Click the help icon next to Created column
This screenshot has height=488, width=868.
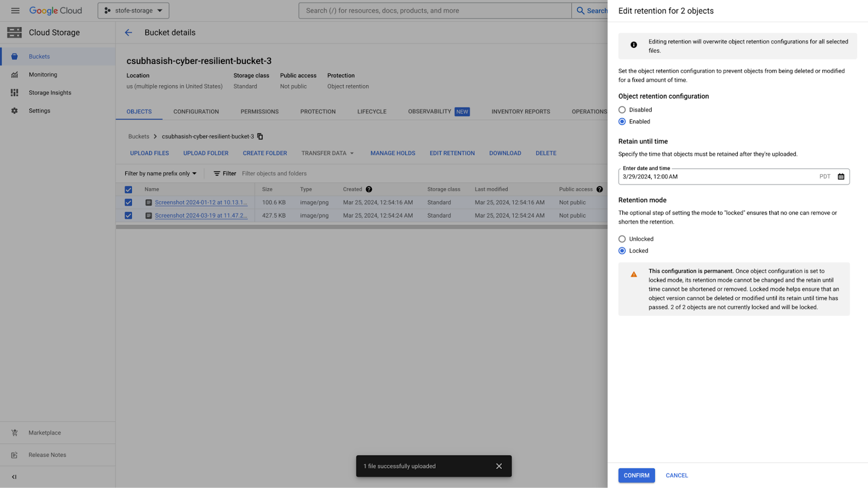point(369,189)
